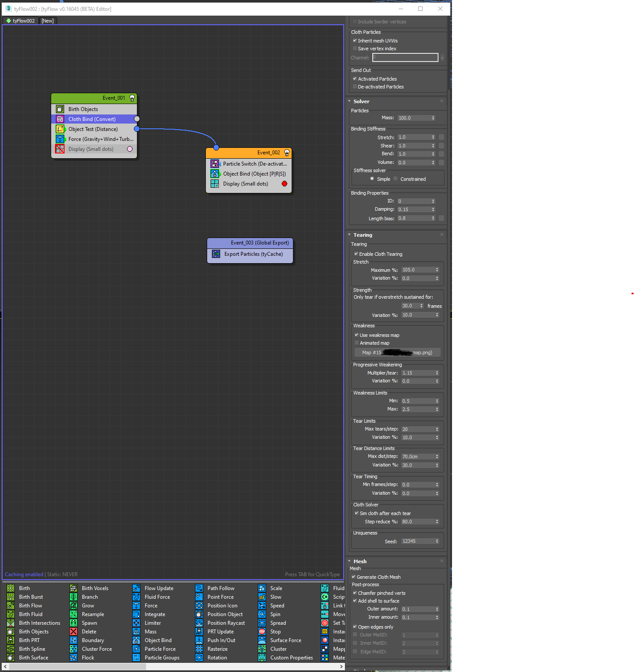This screenshot has width=634, height=672.
Task: Open the [New] flow tab
Action: click(48, 21)
